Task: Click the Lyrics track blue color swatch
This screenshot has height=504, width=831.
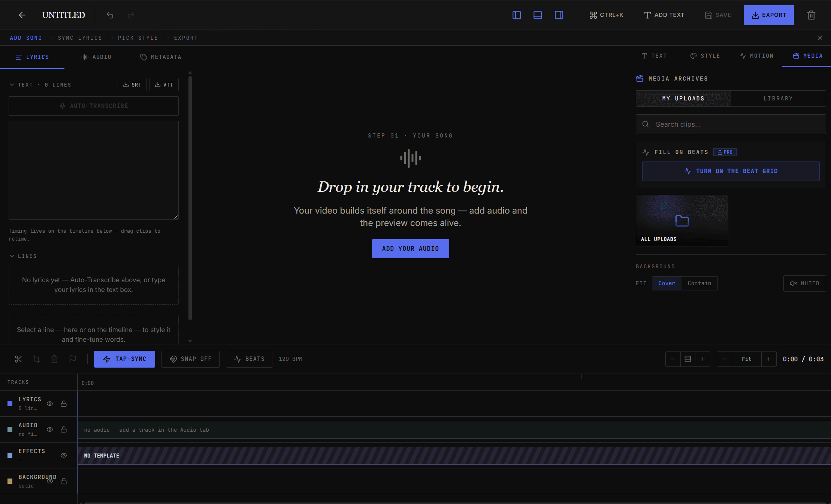Action: click(10, 404)
